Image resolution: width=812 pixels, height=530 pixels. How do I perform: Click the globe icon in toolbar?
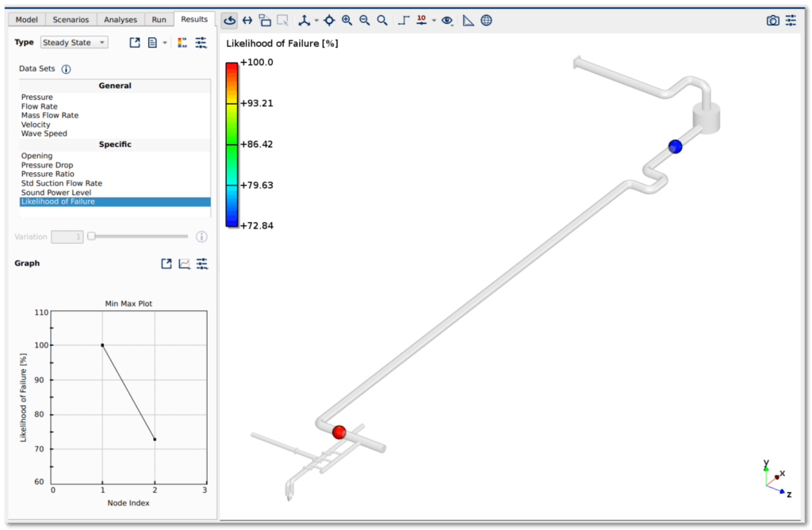click(x=486, y=21)
